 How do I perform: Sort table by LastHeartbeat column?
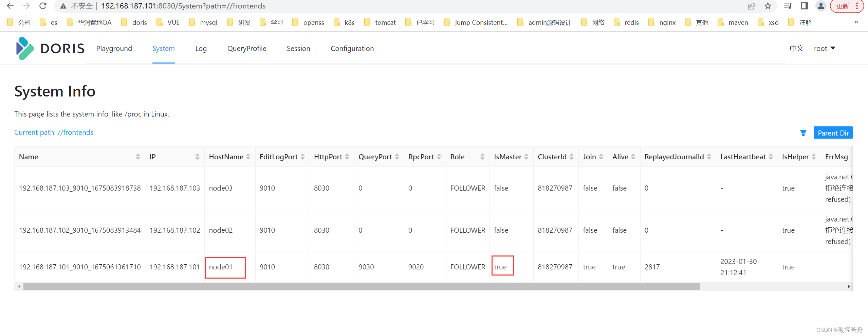click(771, 157)
